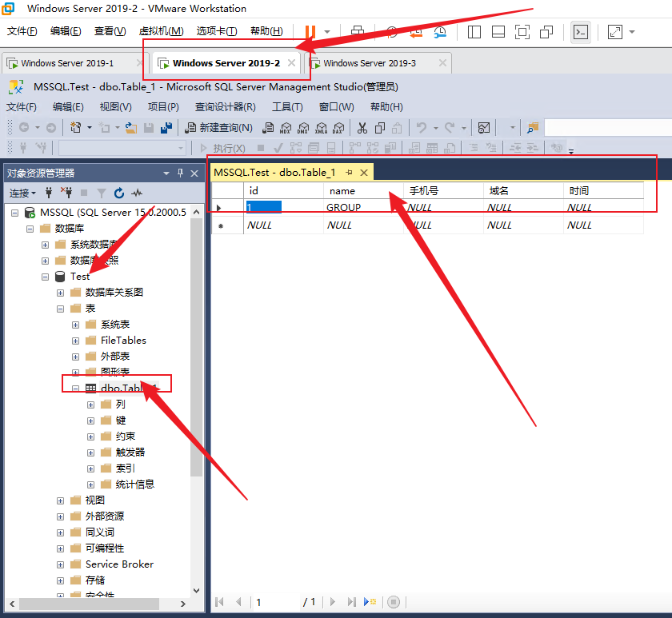The width and height of the screenshot is (672, 618).
Task: Expand the 系统数据库 folder
Action: point(45,245)
